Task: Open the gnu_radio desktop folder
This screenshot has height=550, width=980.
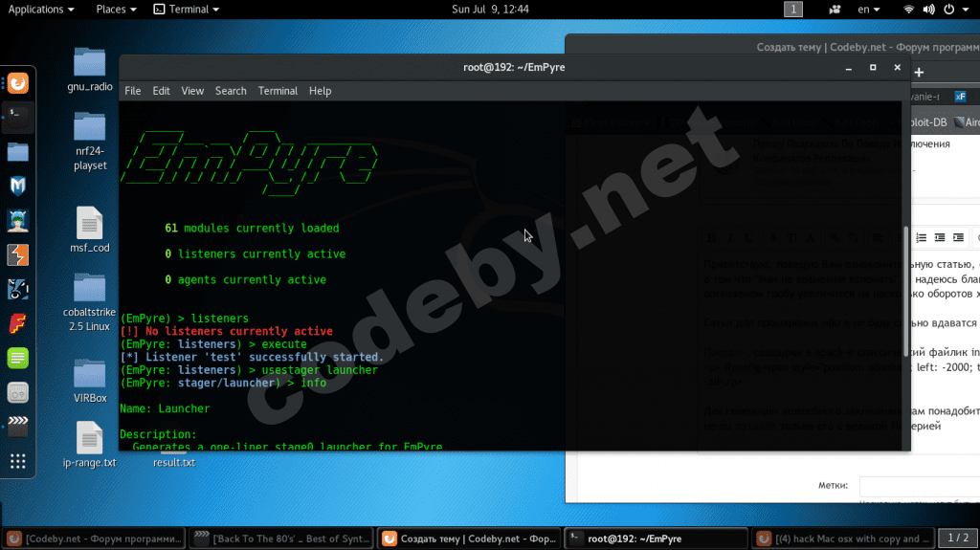Action: click(x=89, y=70)
